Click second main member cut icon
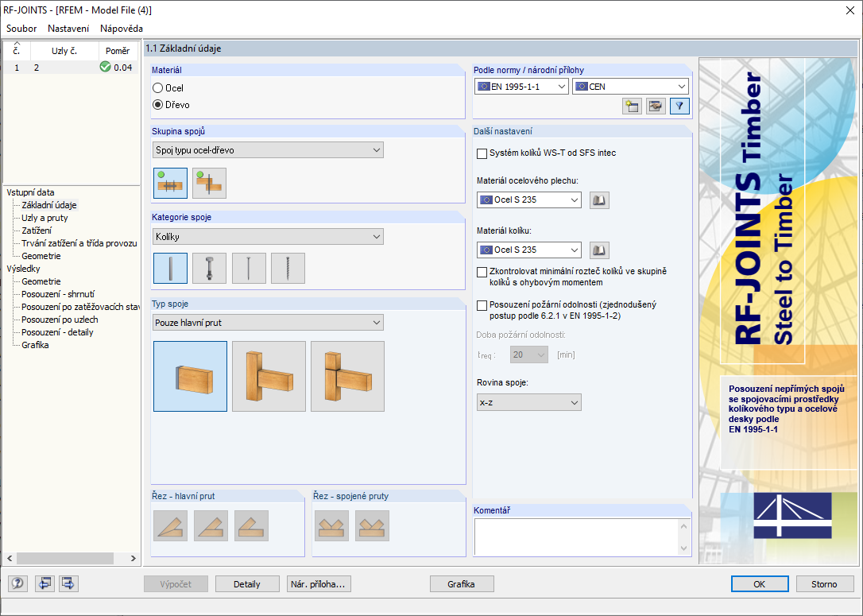The image size is (863, 616). (x=211, y=525)
